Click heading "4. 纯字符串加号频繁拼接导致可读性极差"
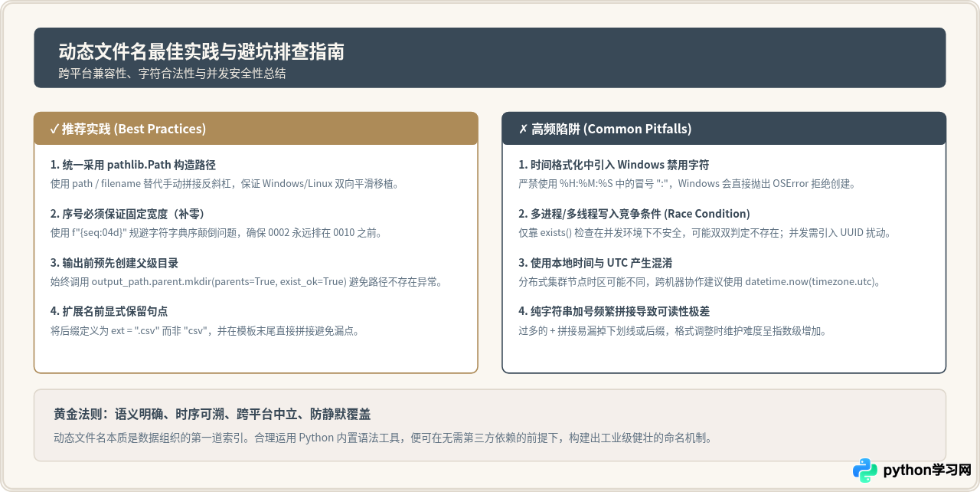The height and width of the screenshot is (492, 980). point(614,312)
